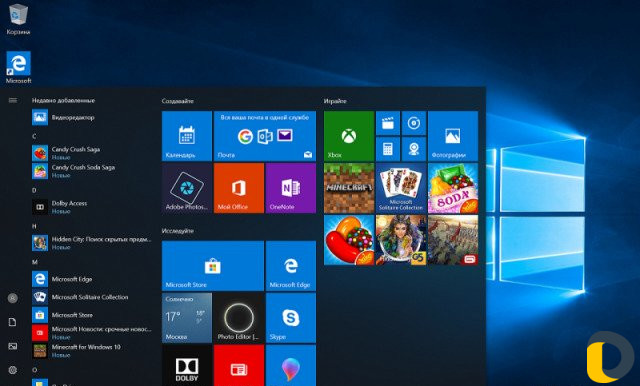Jump to letter C app group
The width and height of the screenshot is (640, 386).
34,136
